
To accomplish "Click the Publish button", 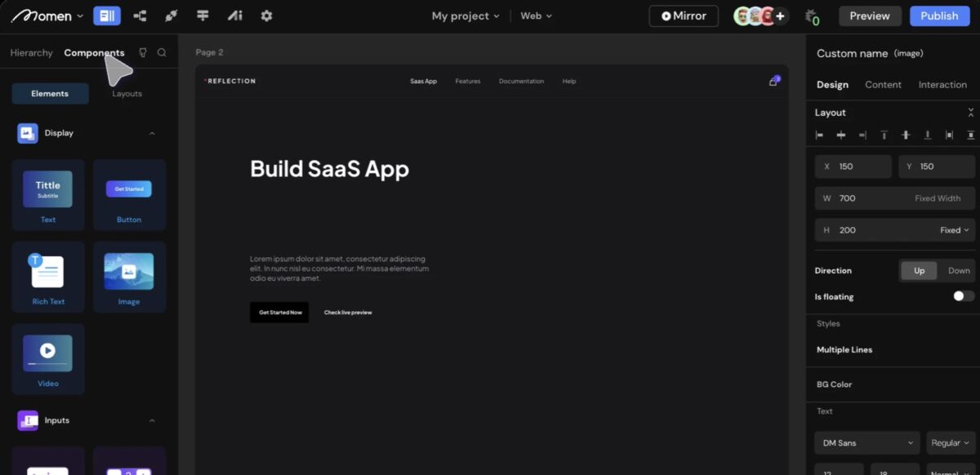I will [x=939, y=16].
